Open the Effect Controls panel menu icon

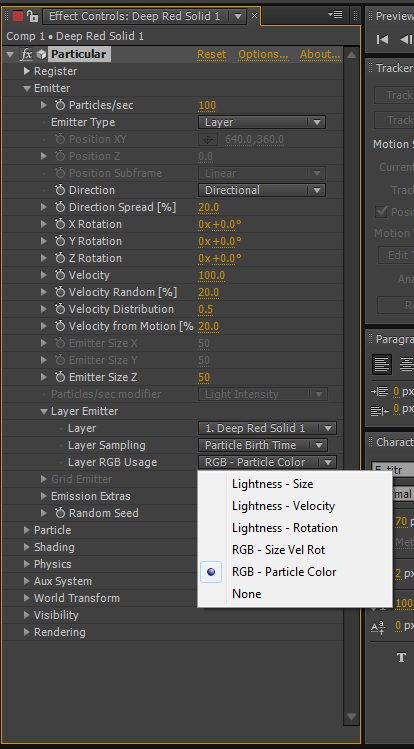[335, 15]
